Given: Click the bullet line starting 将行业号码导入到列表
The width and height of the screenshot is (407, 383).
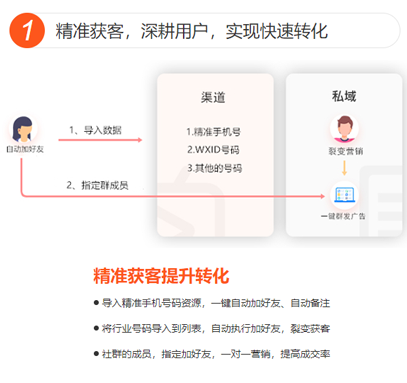Looking at the screenshot, I should click(212, 329).
